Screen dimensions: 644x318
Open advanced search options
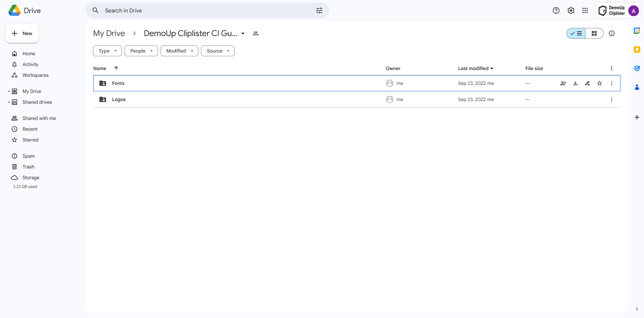(x=319, y=10)
